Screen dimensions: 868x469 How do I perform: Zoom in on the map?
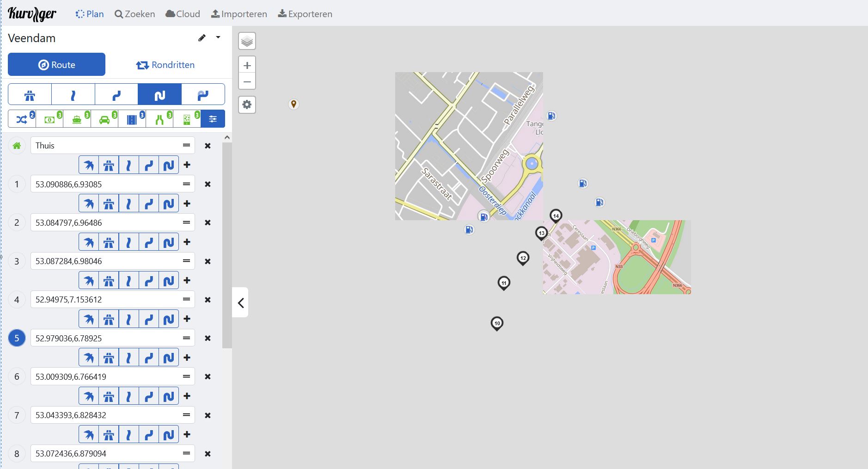247,65
